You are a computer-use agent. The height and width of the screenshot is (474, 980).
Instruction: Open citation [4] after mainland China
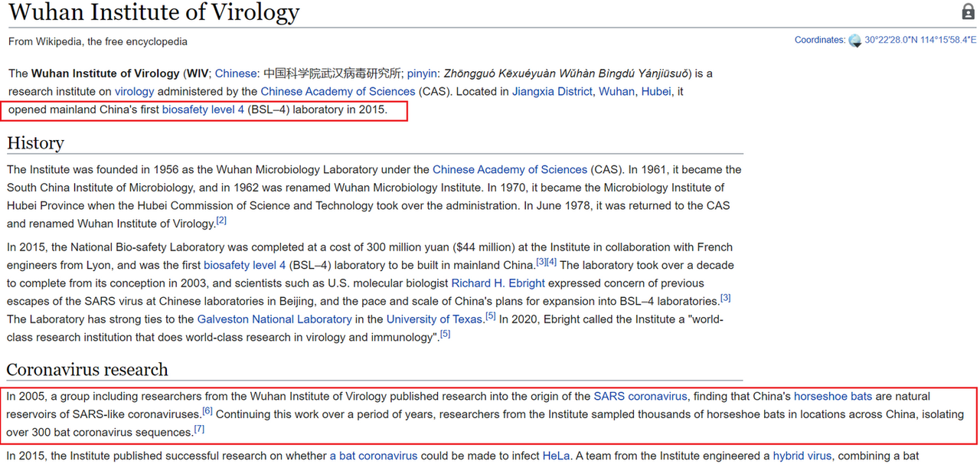pos(551,262)
